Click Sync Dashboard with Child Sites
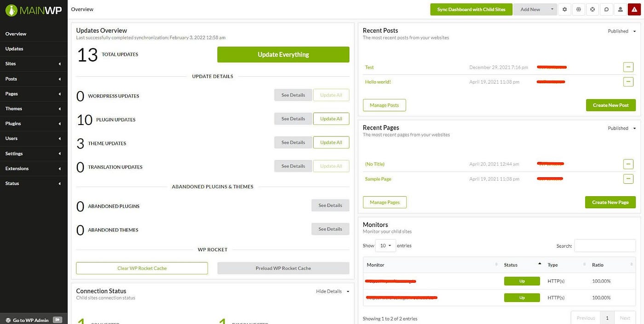This screenshot has height=324, width=644. pyautogui.click(x=471, y=9)
